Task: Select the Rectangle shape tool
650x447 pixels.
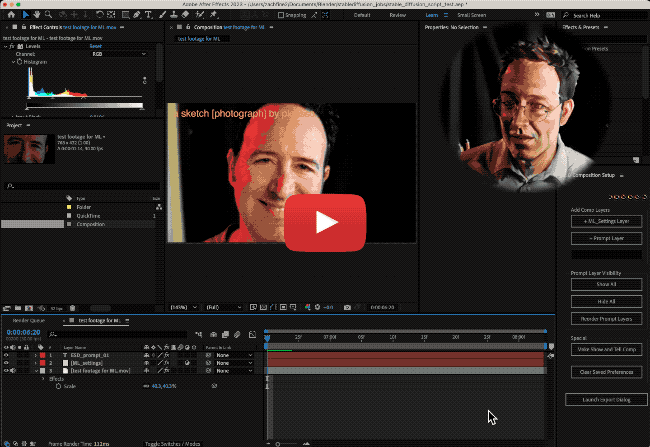Action: tap(125, 15)
